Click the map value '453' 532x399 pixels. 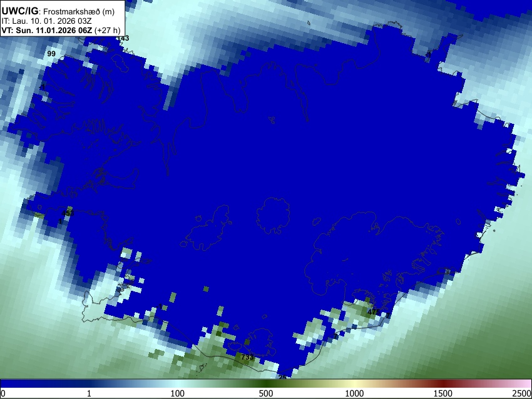68,213
